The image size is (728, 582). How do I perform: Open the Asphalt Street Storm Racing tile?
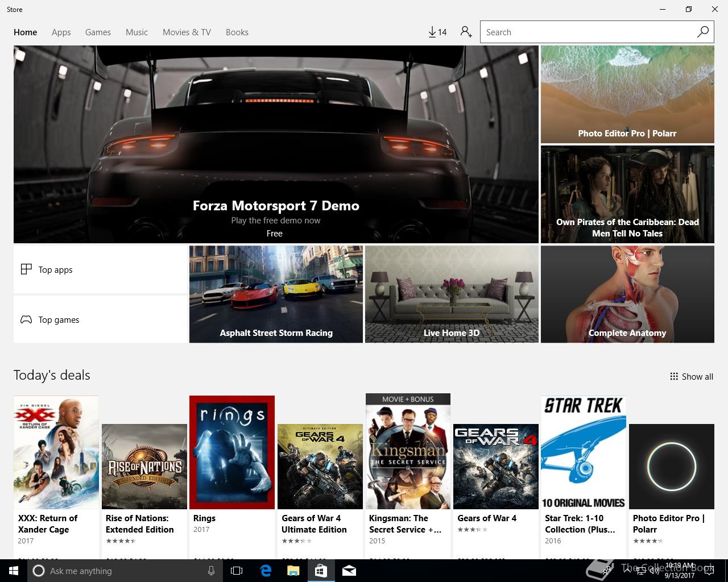pos(276,294)
